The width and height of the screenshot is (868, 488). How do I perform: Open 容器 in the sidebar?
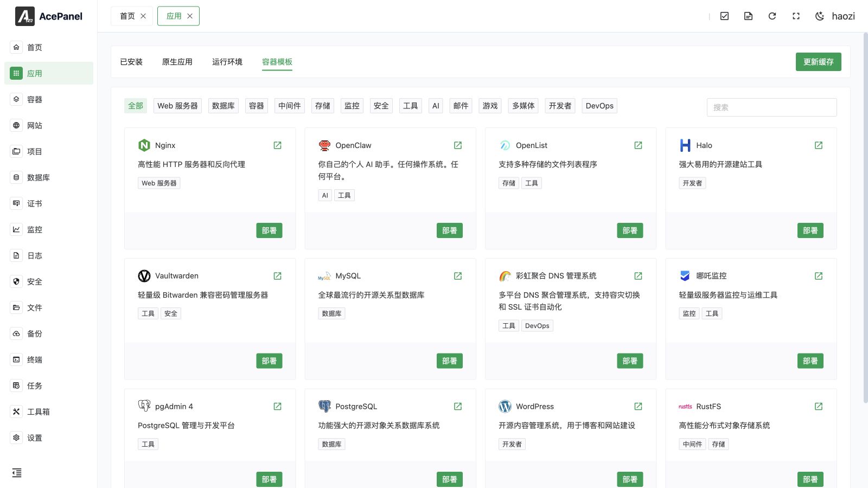(49, 99)
